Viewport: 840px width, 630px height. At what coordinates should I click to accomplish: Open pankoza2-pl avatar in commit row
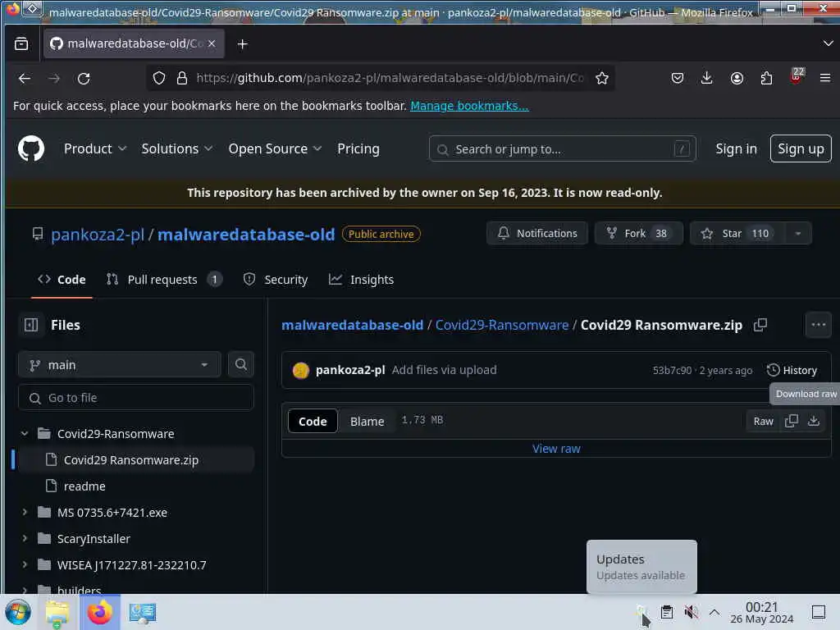click(x=300, y=370)
